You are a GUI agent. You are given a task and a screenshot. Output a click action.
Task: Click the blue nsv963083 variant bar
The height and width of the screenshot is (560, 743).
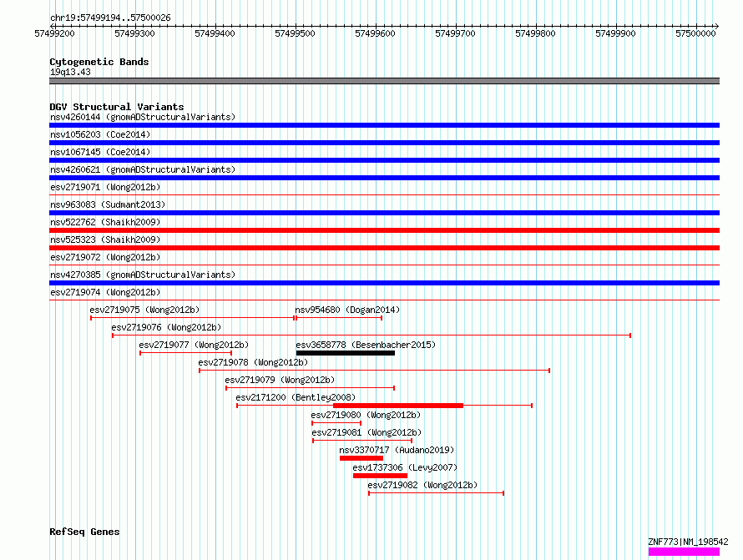[x=384, y=213]
